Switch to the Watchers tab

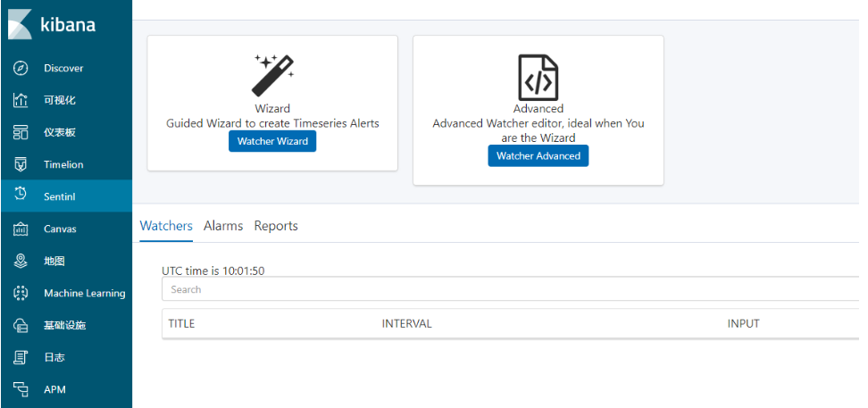pyautogui.click(x=166, y=226)
